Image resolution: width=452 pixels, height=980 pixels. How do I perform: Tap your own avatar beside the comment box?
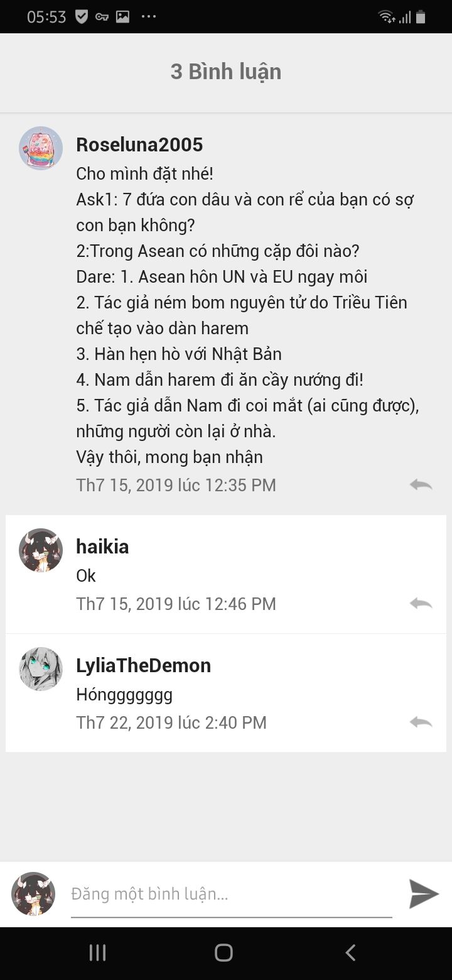pyautogui.click(x=33, y=893)
